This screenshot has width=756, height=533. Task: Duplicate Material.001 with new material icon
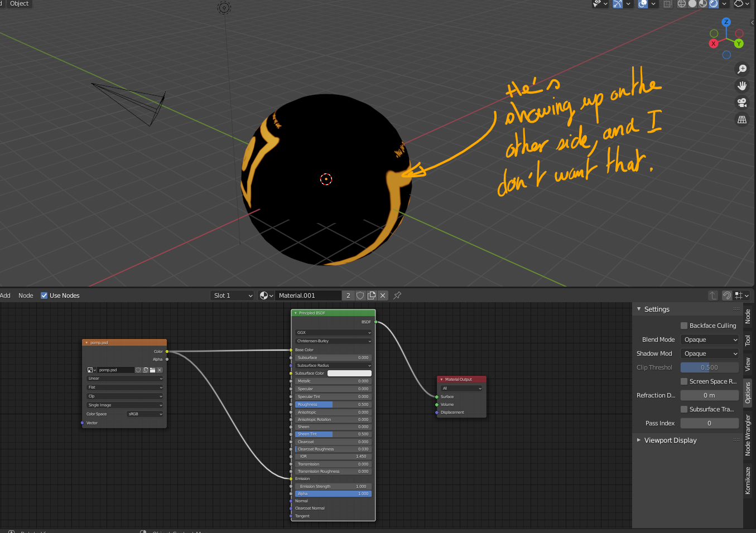(372, 295)
